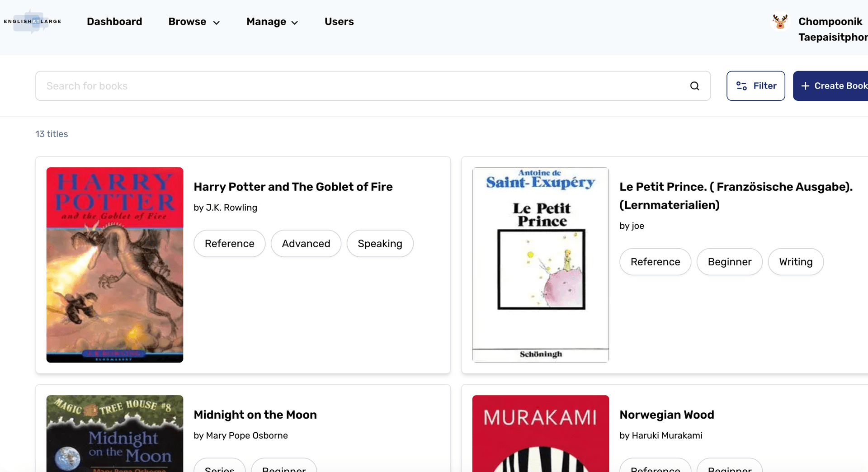Open Harry Potter and The Goblet of Fire
Screen dimensions: 868x472
coord(293,187)
